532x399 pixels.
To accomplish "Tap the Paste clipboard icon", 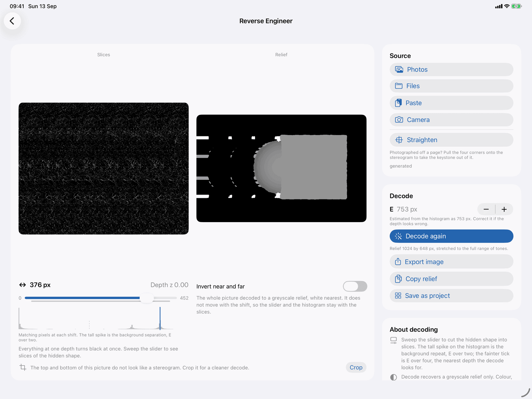I will 398,103.
